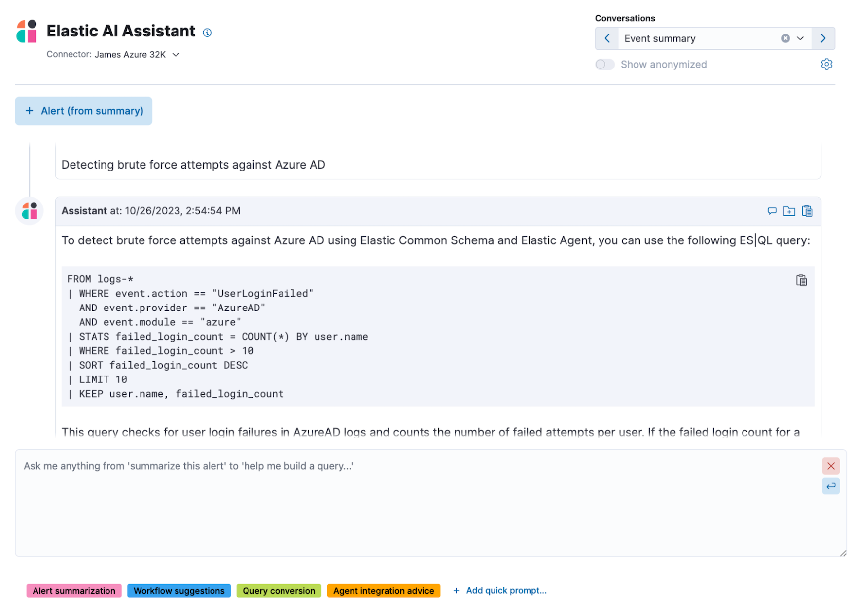Add assistant message to new case icon
Viewport: 849px width, 616px height.
point(789,211)
